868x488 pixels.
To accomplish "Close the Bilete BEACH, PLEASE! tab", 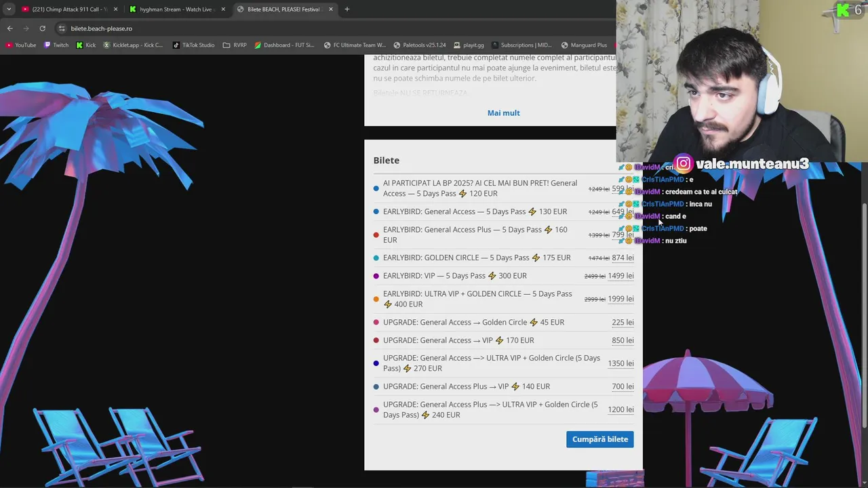I will coord(331,9).
